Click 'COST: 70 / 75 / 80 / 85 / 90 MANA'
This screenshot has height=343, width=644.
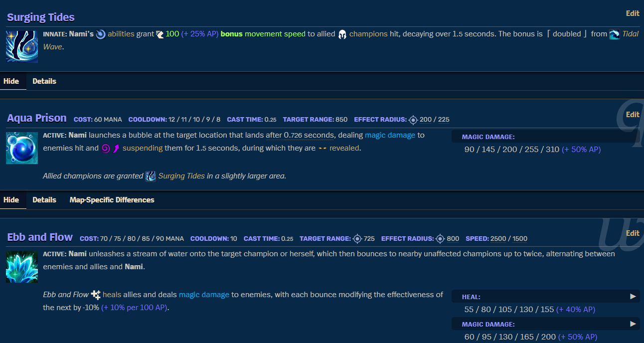132,239
